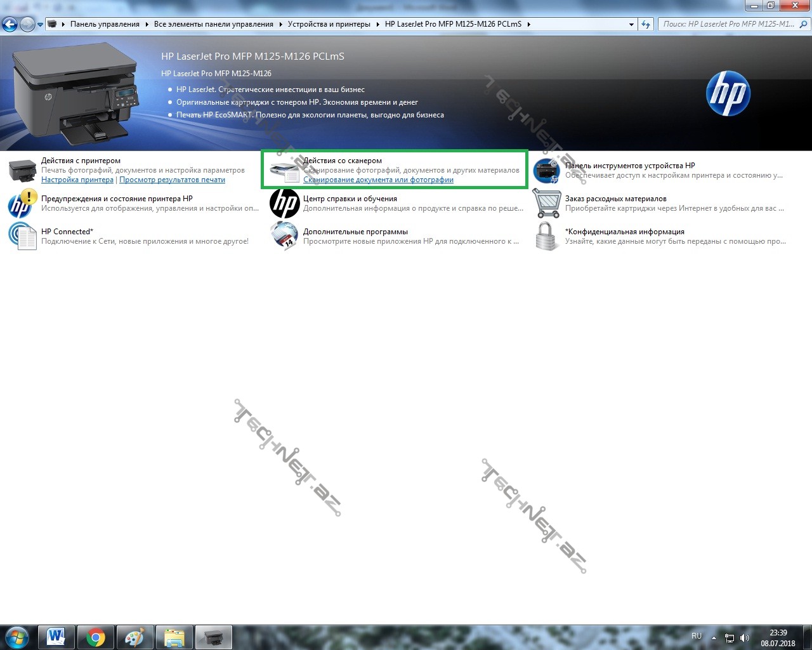Click 'Сканирование документа или фотографии' link

(x=378, y=180)
